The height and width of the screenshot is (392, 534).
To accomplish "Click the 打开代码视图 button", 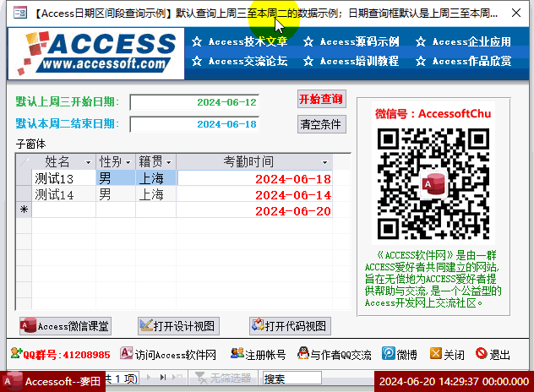I will (x=290, y=326).
